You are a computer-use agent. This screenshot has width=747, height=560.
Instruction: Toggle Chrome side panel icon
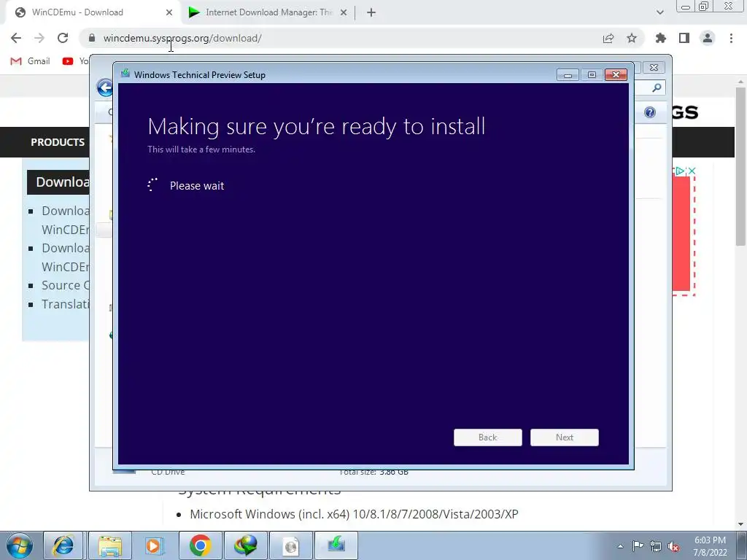point(684,38)
